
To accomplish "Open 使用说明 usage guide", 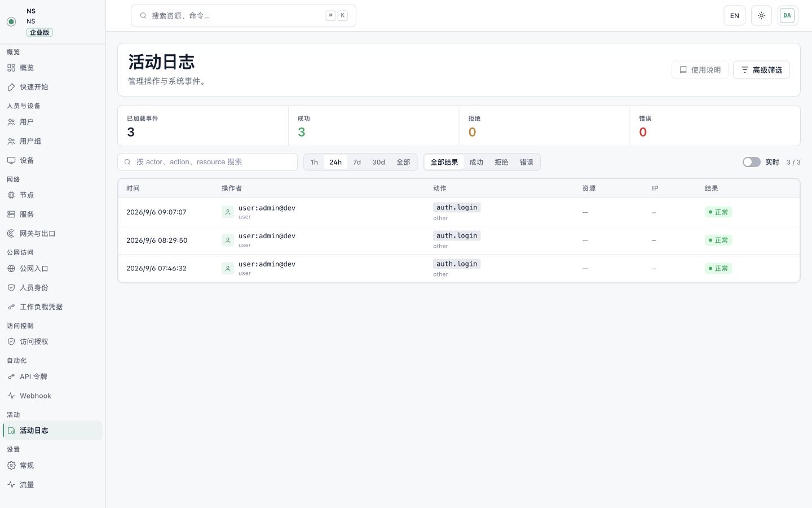I will coord(700,70).
